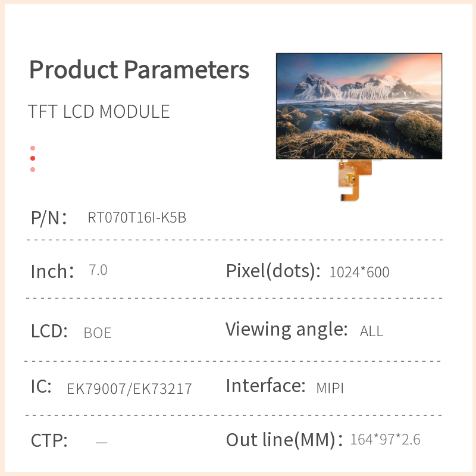Click the LCD screen mountain landscape image
The width and height of the screenshot is (476, 476).
click(x=359, y=106)
